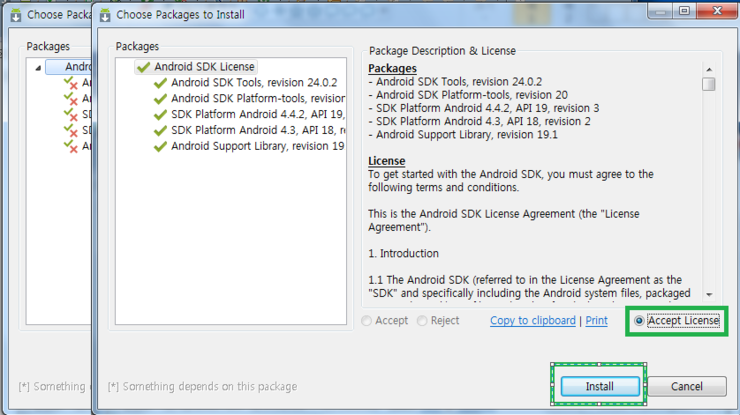The height and width of the screenshot is (415, 740).
Task: Click the 'License' heading in description text
Action: tap(387, 161)
